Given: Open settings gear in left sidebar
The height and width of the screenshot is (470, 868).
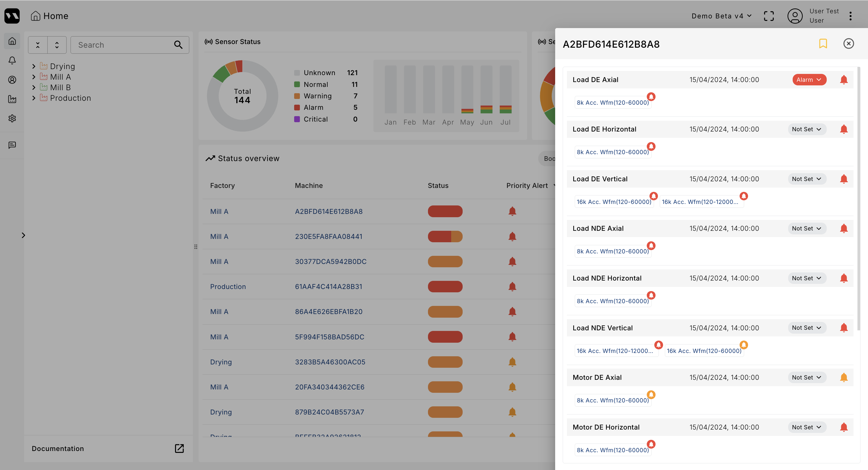Looking at the screenshot, I should [12, 118].
